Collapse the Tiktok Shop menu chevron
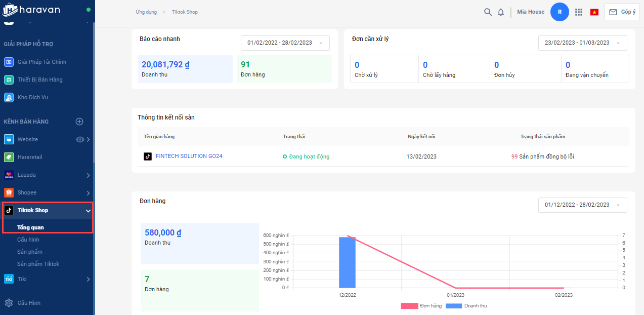 (x=88, y=211)
